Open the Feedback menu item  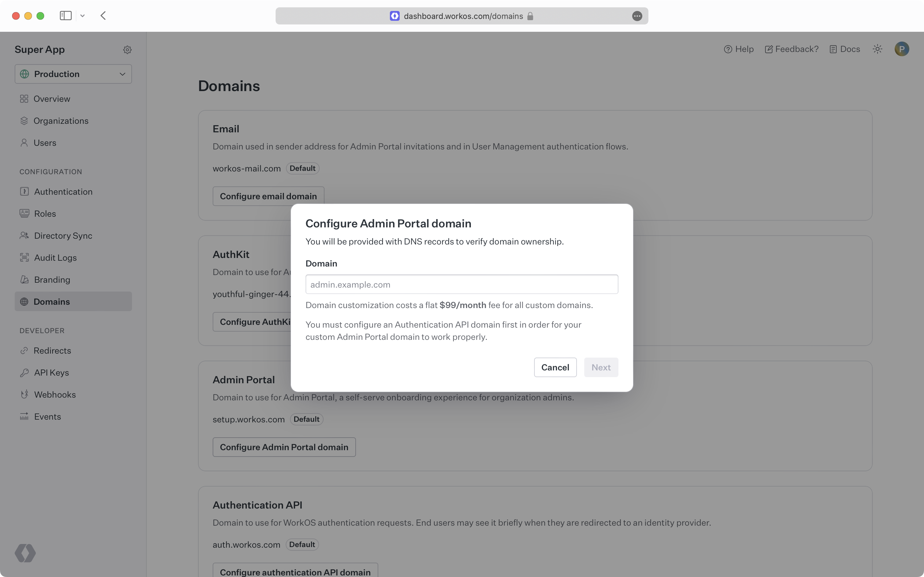point(791,49)
